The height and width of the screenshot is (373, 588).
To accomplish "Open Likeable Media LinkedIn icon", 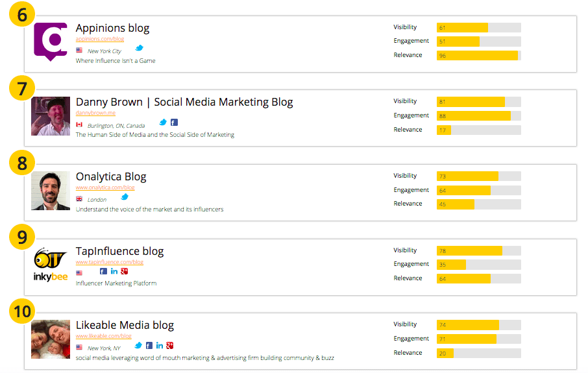I will (160, 346).
